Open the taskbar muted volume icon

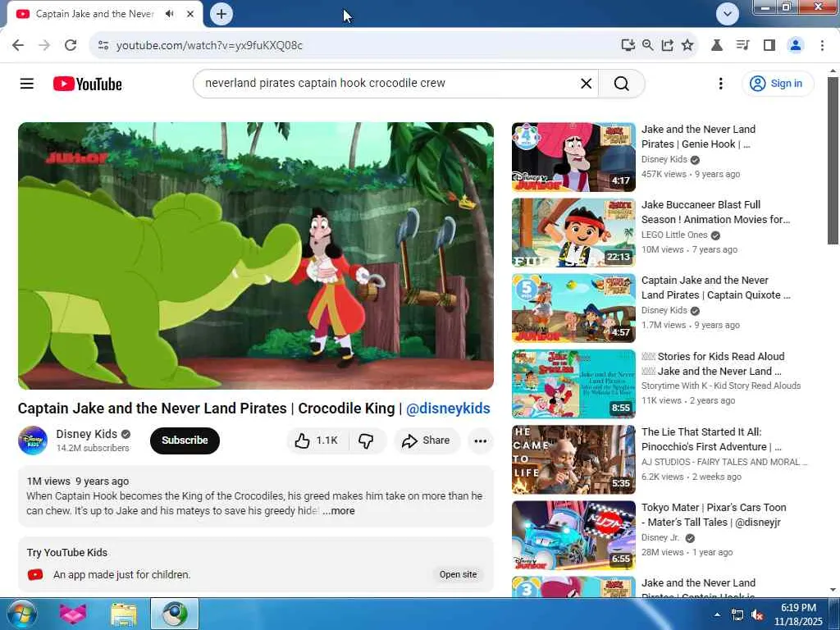[757, 615]
